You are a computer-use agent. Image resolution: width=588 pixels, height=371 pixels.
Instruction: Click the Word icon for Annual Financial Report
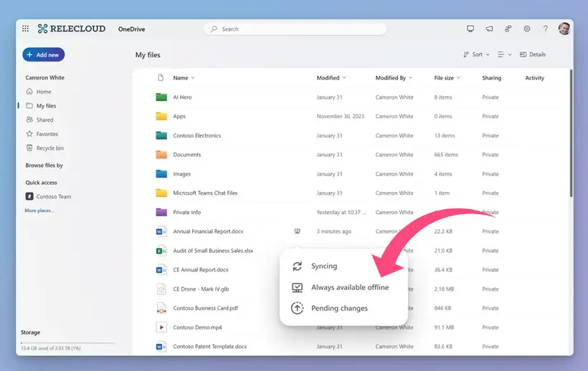[161, 231]
